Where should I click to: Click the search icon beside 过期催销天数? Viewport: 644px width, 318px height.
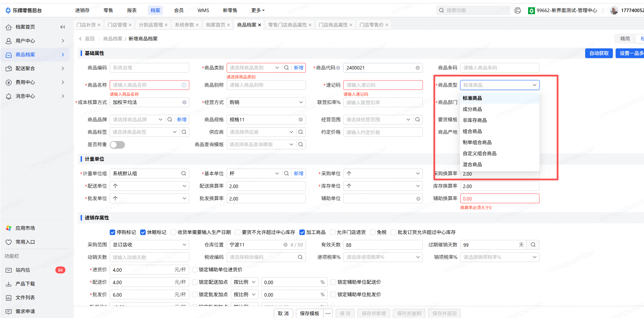533,245
